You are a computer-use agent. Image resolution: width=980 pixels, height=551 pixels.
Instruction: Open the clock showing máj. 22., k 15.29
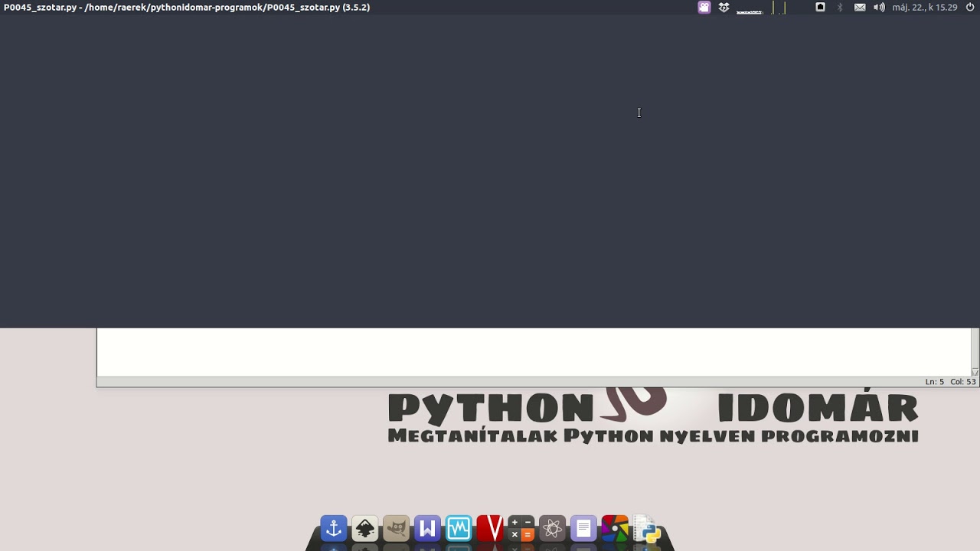point(925,8)
